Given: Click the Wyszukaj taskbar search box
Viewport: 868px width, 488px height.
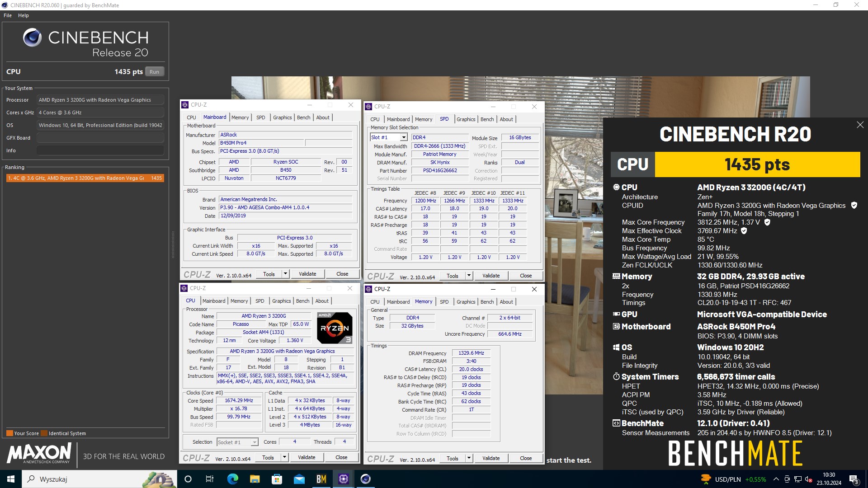Looking at the screenshot, I should [x=99, y=479].
